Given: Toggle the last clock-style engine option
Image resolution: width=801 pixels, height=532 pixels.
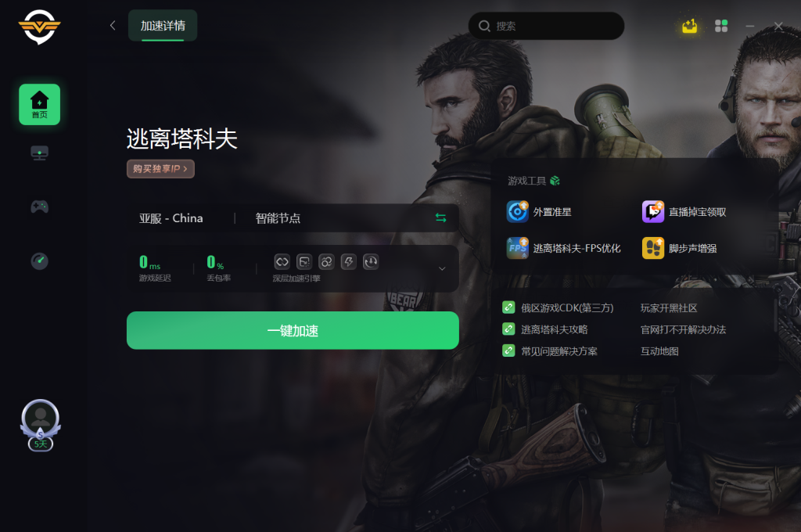Looking at the screenshot, I should tap(371, 261).
